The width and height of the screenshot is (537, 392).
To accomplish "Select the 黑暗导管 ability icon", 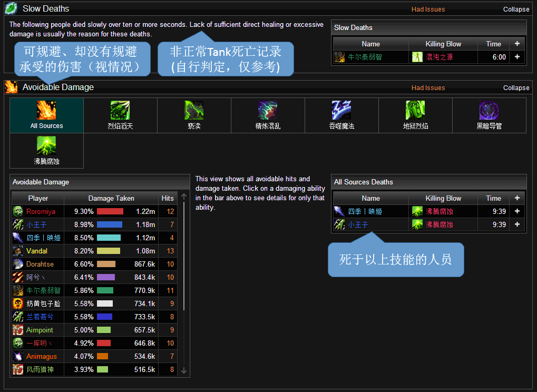I will pyautogui.click(x=489, y=110).
